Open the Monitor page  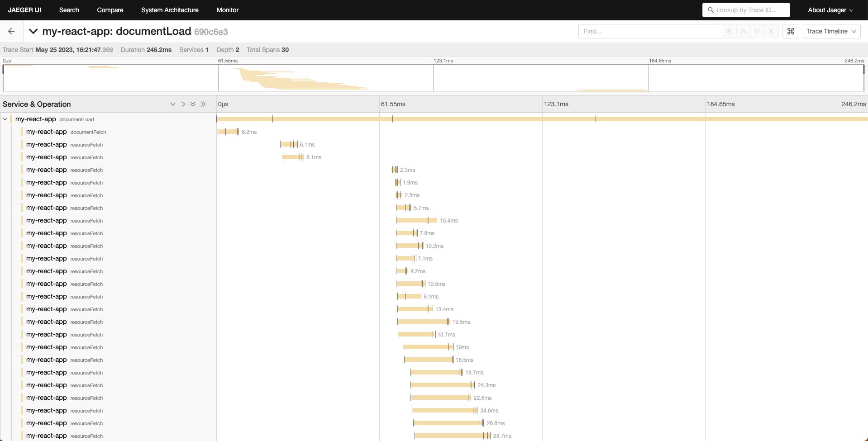(x=227, y=9)
